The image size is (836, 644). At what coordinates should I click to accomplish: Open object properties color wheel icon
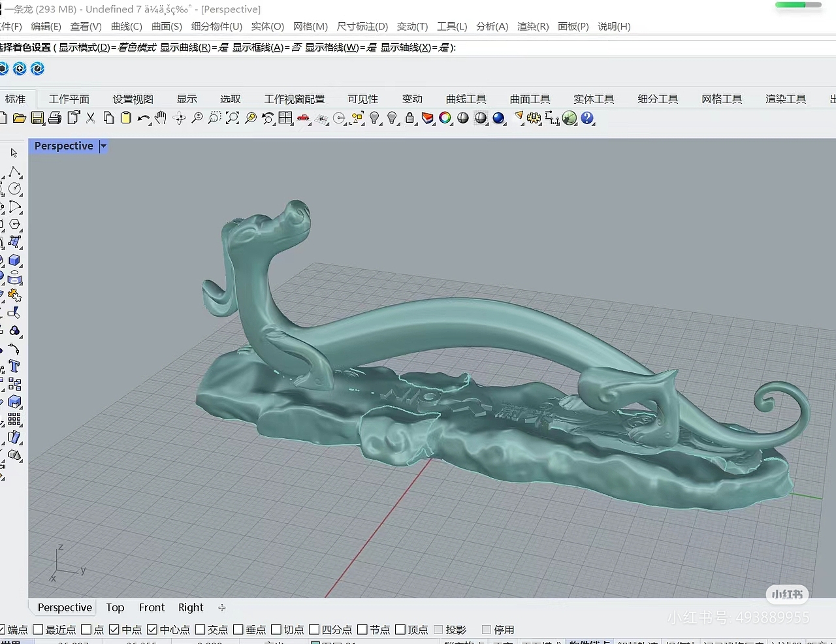coord(445,118)
